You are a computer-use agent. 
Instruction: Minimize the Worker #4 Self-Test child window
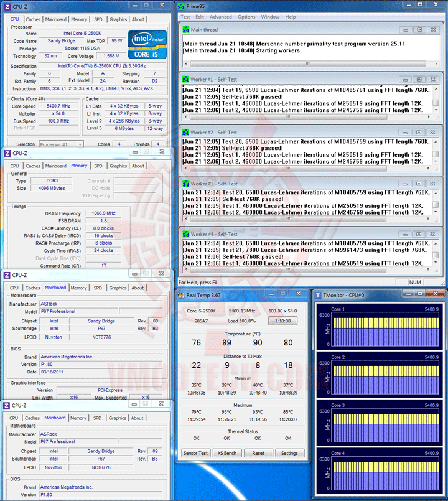tap(405, 234)
